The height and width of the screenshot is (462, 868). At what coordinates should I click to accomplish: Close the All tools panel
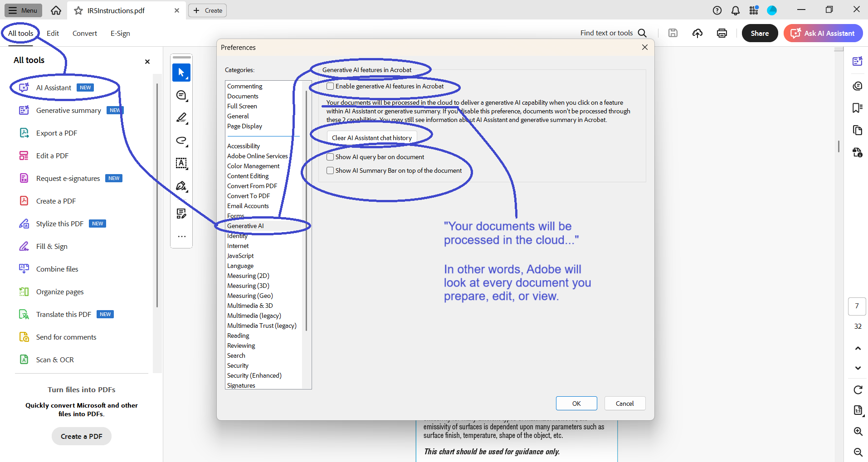[x=147, y=62]
